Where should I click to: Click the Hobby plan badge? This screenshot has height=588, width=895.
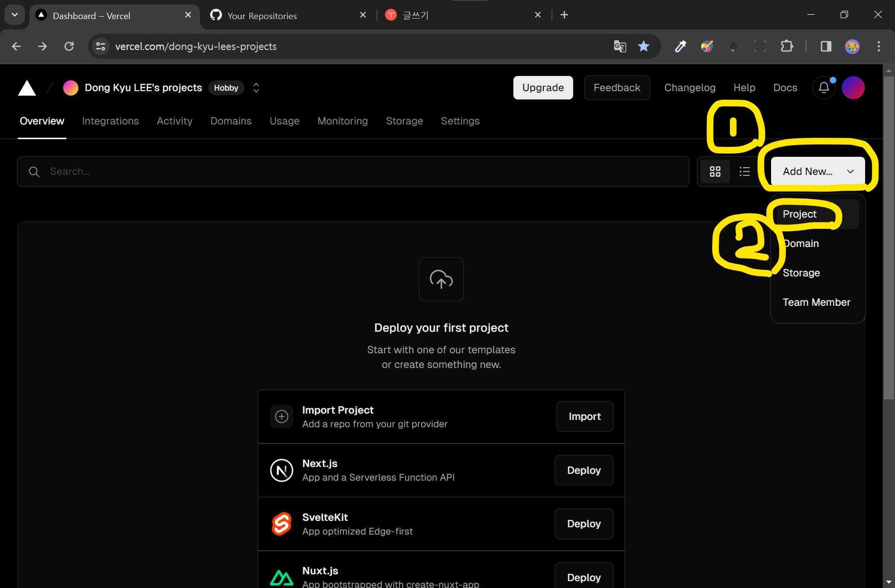coord(226,88)
